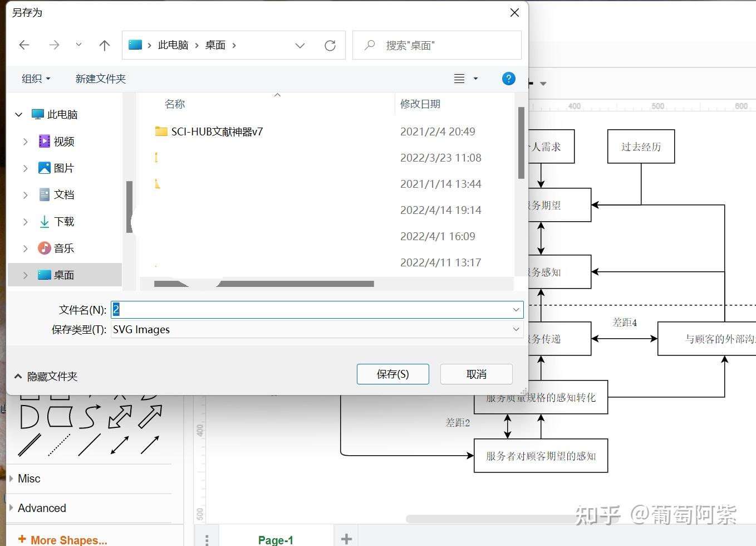
Task: Navigate up to the parent folder
Action: tap(104, 45)
